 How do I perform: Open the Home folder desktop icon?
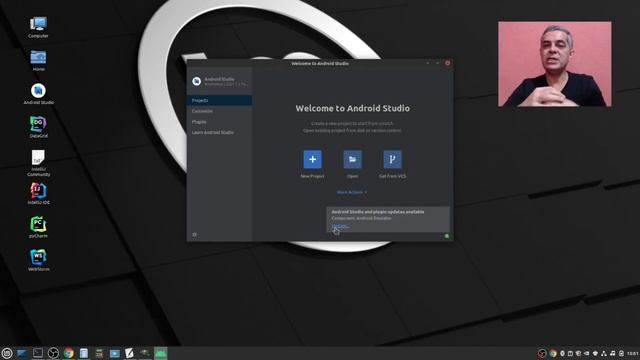[x=38, y=60]
